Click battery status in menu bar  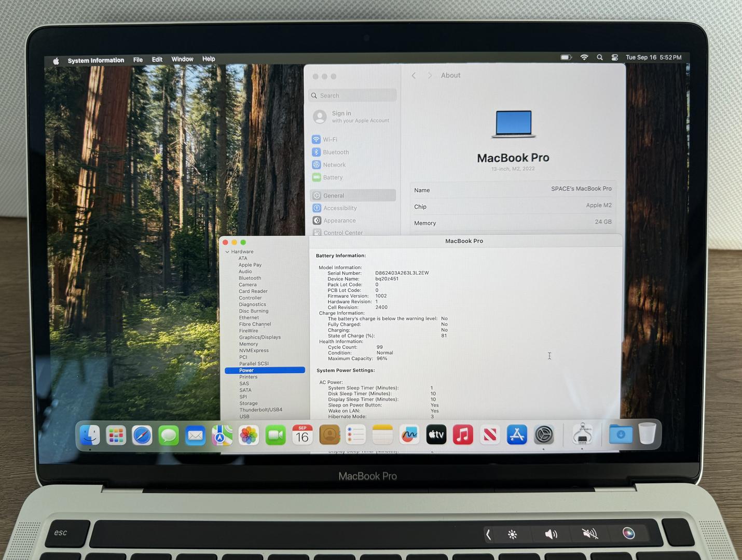[566, 58]
